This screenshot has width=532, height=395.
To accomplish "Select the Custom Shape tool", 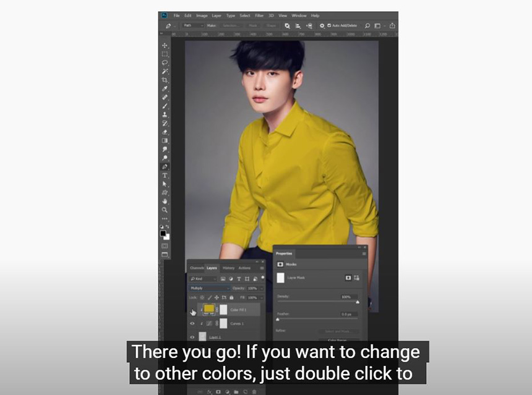I will [x=165, y=193].
